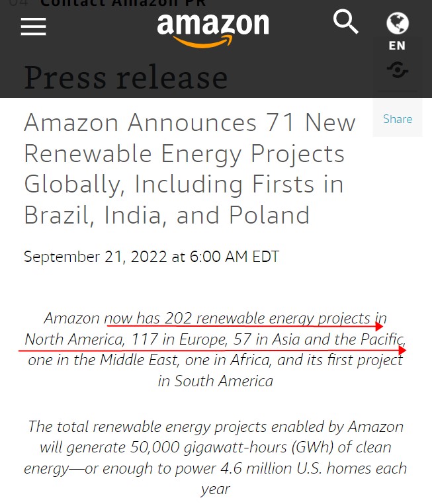Image resolution: width=432 pixels, height=504 pixels.
Task: Click the circular share icon below EN
Action: tap(398, 69)
